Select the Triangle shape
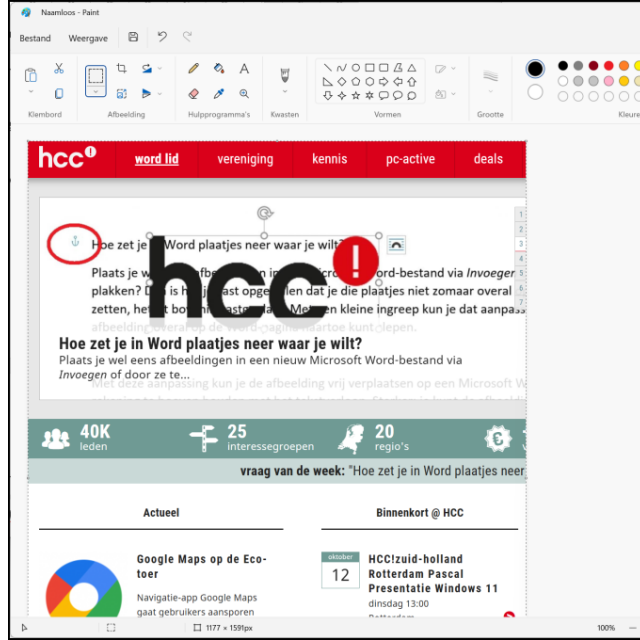The width and height of the screenshot is (640, 640). click(x=412, y=68)
